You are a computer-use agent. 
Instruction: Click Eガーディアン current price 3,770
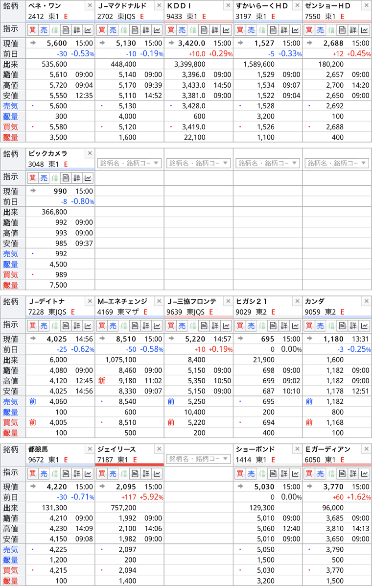click(334, 487)
